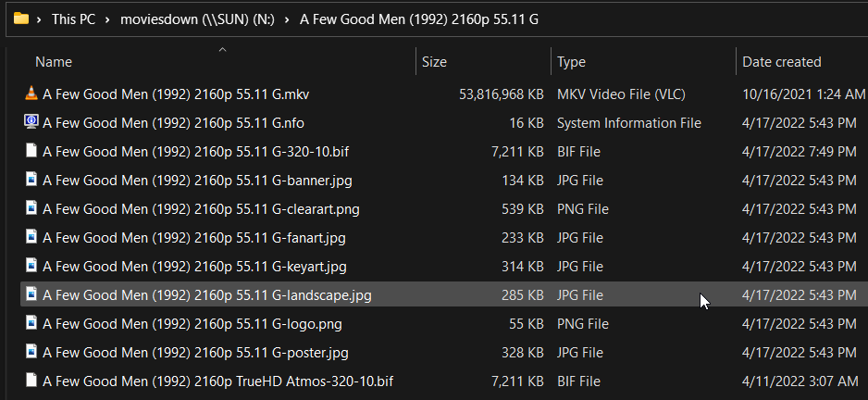Click the image icon of G-poster.jpg

pos(31,352)
